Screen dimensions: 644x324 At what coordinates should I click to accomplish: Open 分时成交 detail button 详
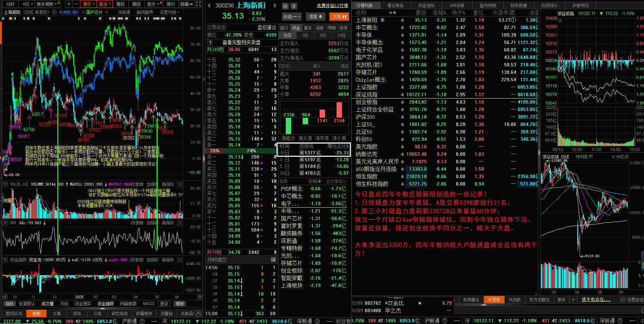[273, 260]
